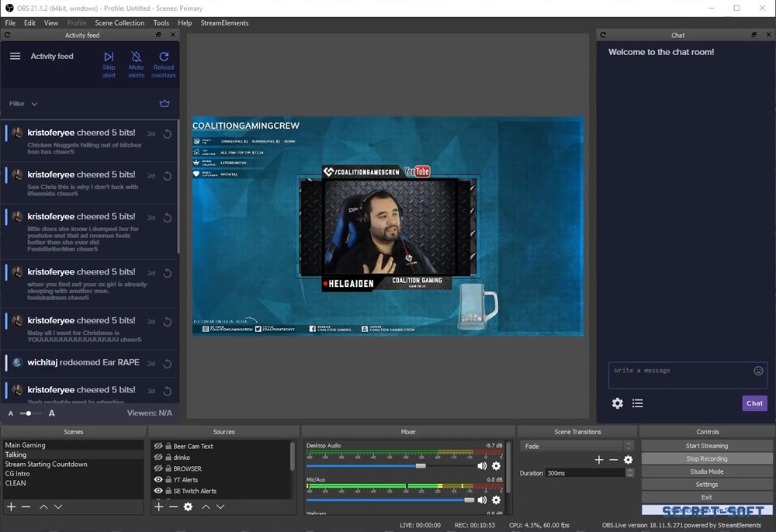Open the Scene Collection menu

pos(120,22)
